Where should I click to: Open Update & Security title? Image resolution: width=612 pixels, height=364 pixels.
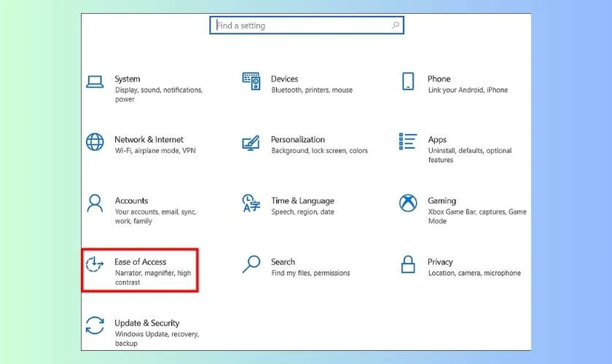[146, 323]
